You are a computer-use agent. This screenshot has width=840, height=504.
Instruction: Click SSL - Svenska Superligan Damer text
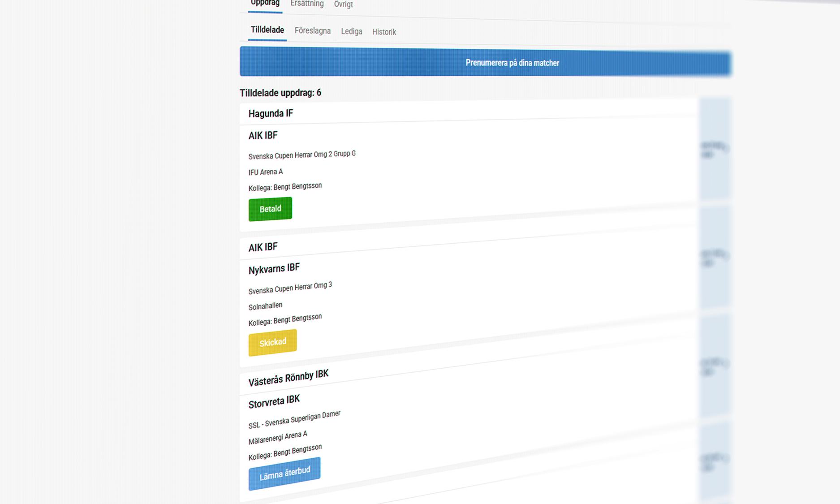[294, 420]
